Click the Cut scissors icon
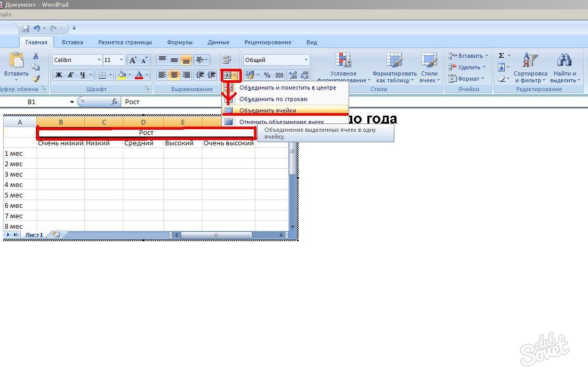 click(36, 56)
